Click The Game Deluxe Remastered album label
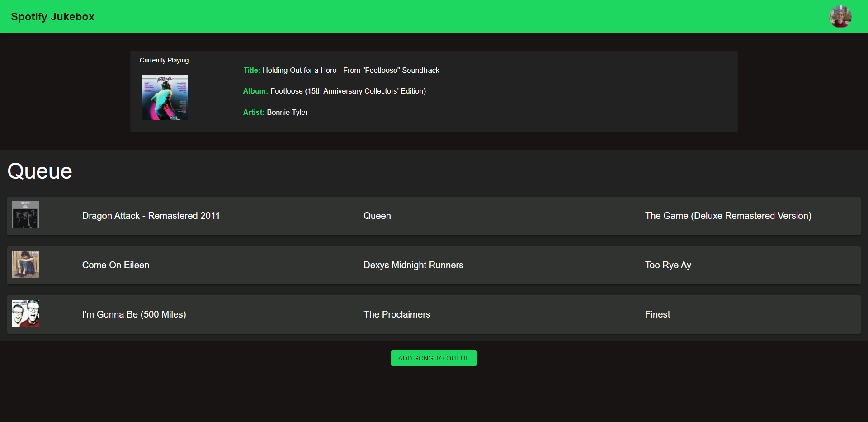This screenshot has height=422, width=868. tap(728, 216)
